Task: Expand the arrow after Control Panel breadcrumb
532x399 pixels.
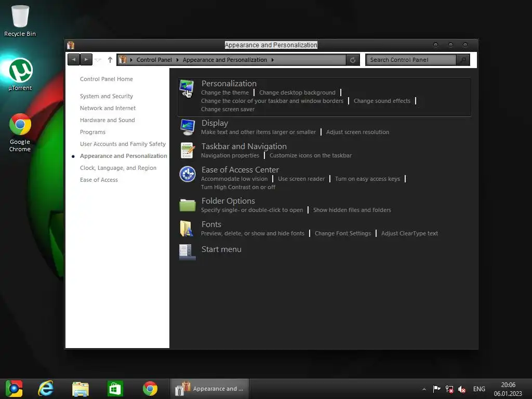Action: pos(177,60)
